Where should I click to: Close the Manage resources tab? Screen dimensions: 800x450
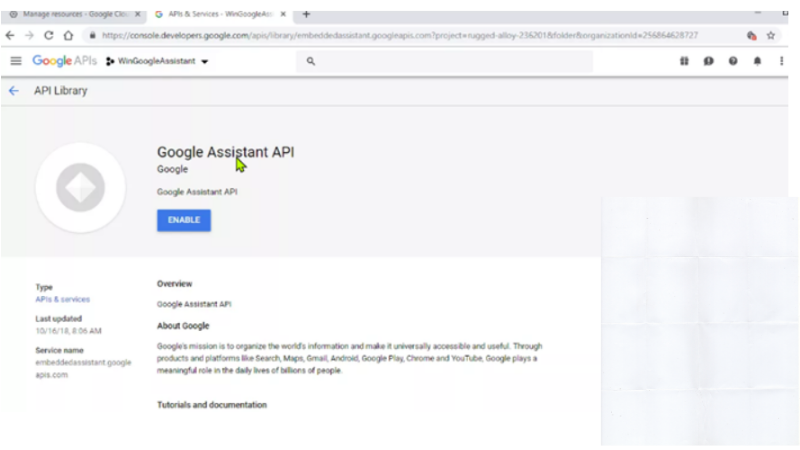pyautogui.click(x=137, y=14)
